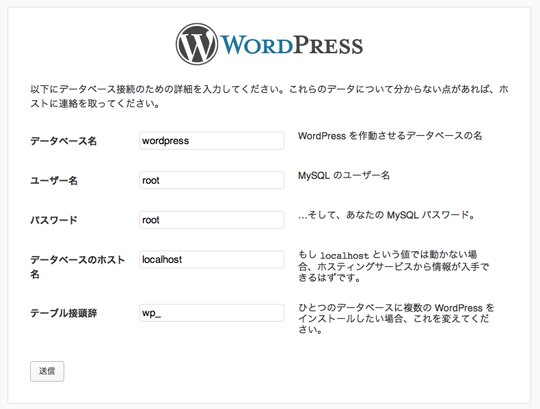Image resolution: width=540 pixels, height=409 pixels.
Task: Click the データベース名 field label
Action: point(63,141)
